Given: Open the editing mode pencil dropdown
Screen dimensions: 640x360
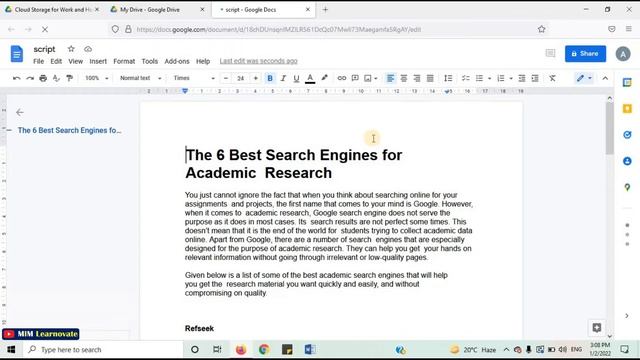Looking at the screenshot, I should click(x=584, y=78).
